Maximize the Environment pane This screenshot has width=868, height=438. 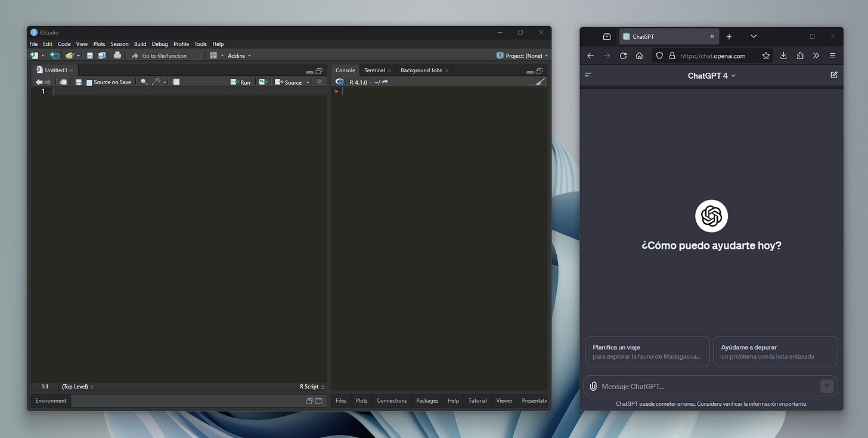pos(319,401)
